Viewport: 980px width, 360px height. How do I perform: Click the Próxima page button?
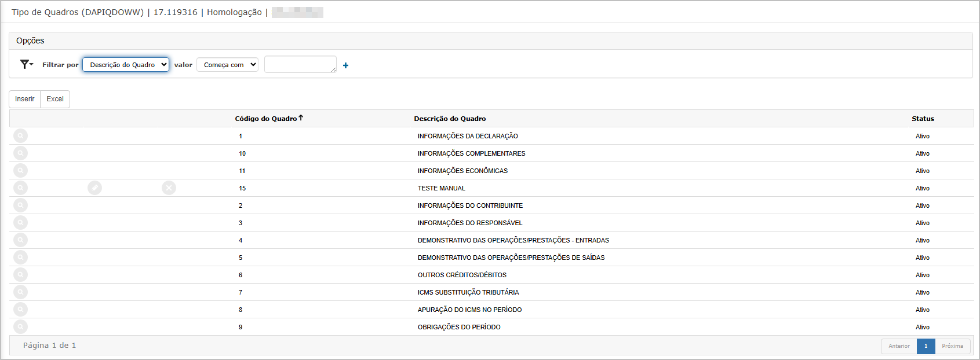[952, 346]
